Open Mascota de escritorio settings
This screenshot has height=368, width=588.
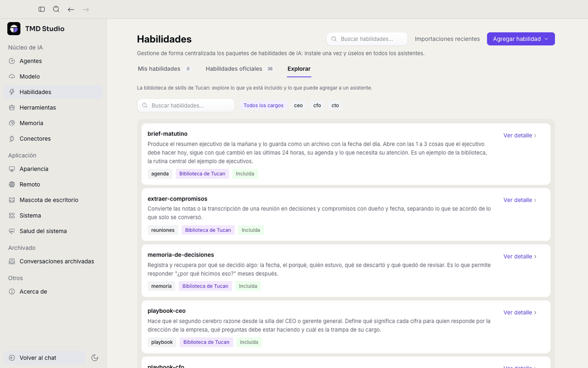53,200
